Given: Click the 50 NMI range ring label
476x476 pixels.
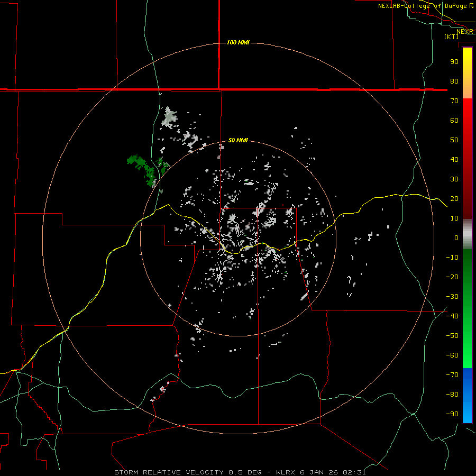Looking at the screenshot, I should (x=238, y=140).
